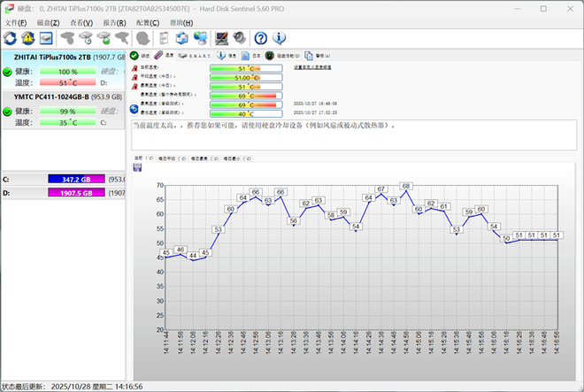Viewport: 584px width, 392px height.
Task: Click the save chart floppy disk icon
Action: [136, 167]
